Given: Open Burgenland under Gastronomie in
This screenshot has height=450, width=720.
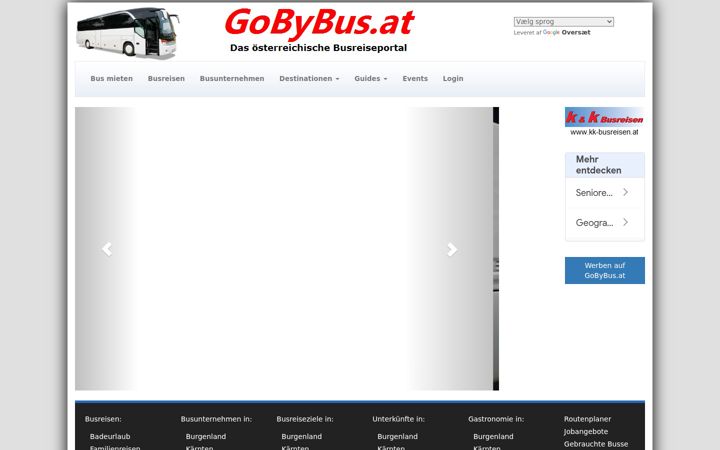Looking at the screenshot, I should coord(493,436).
